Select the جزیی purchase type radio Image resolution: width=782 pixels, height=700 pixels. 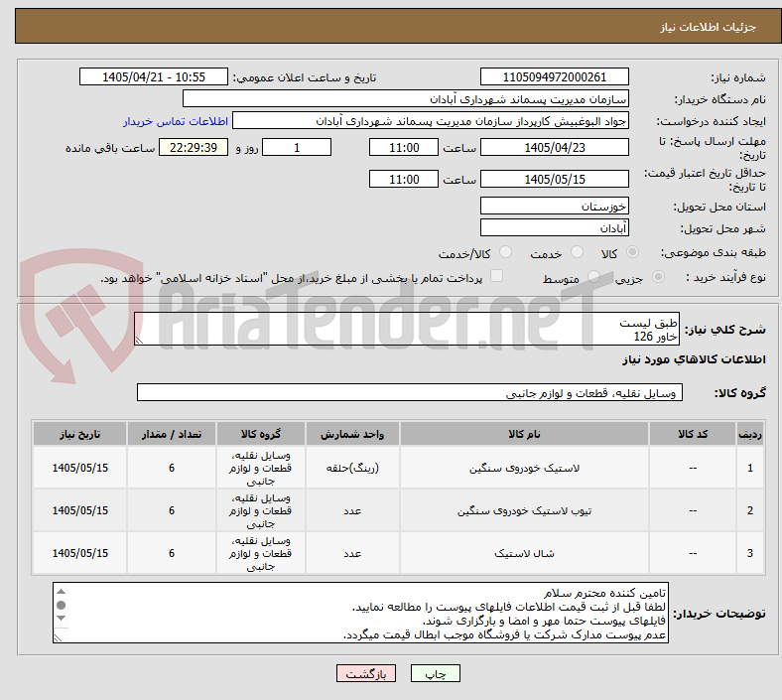[658, 277]
